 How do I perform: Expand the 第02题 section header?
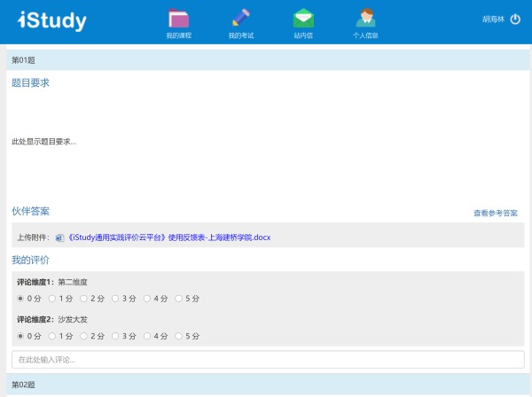(266, 385)
